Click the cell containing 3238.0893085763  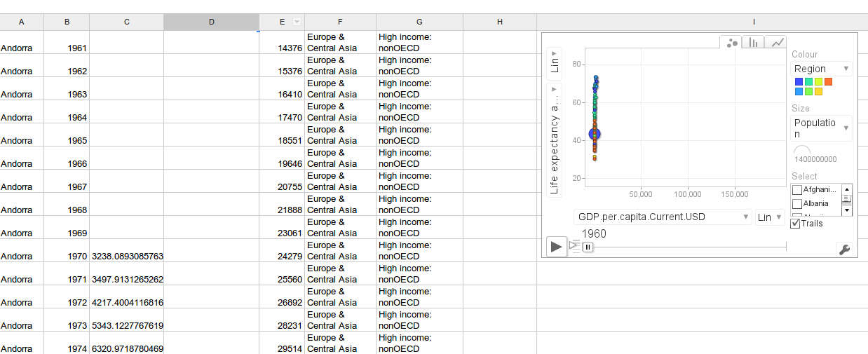127,251
